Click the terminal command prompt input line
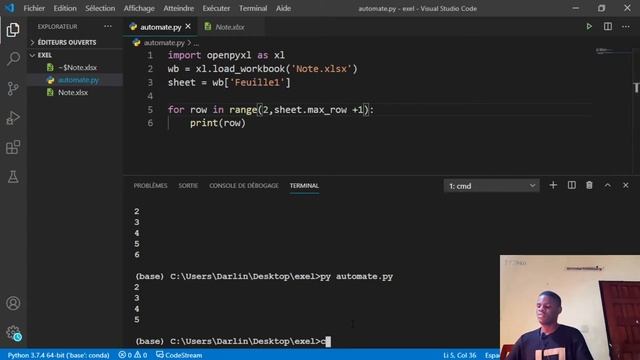Viewport: 640px width, 360px height. pyautogui.click(x=233, y=341)
